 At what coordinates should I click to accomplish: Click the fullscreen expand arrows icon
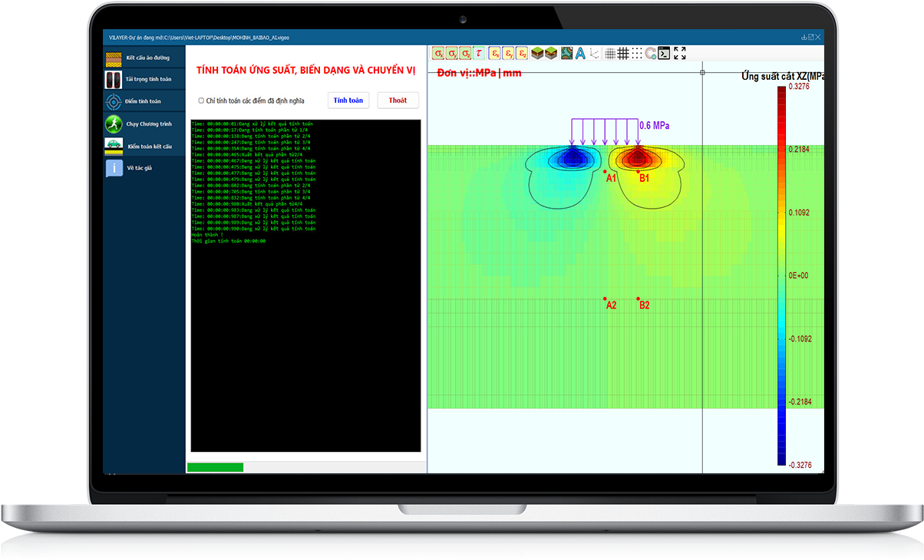click(679, 53)
